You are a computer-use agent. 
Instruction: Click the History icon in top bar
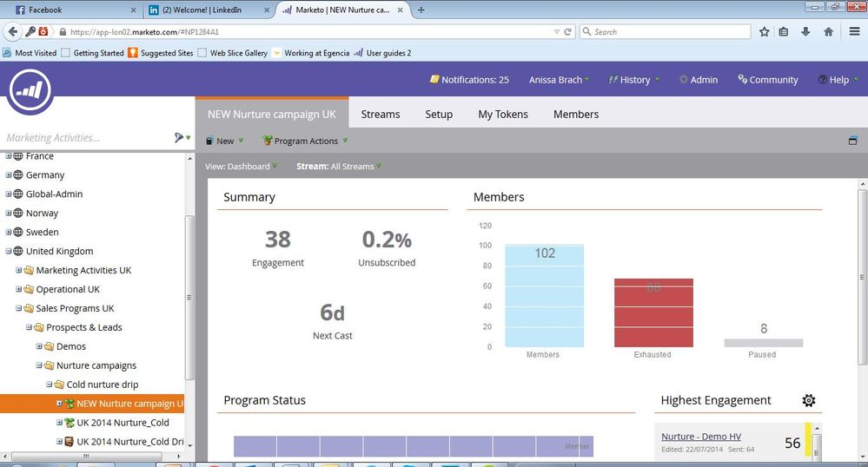click(613, 80)
